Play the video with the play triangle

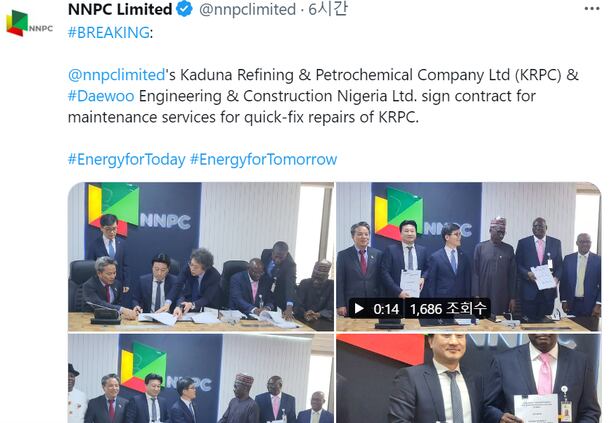tap(359, 309)
